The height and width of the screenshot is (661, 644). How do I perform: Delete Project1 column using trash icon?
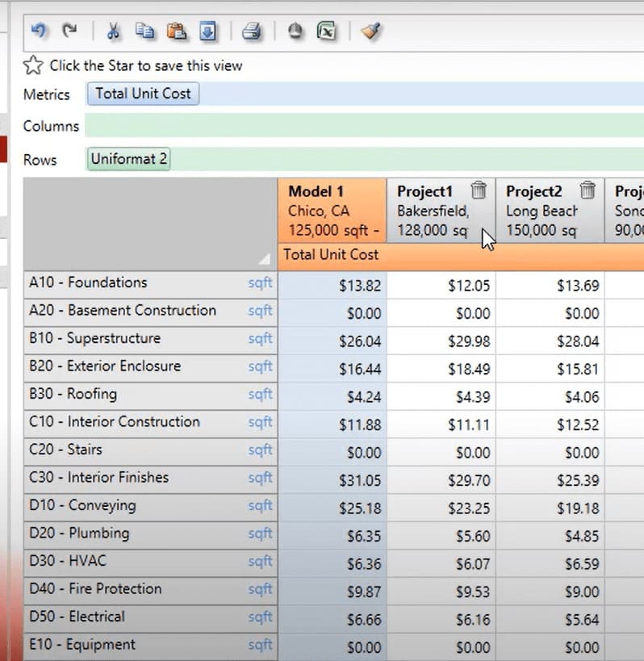479,190
